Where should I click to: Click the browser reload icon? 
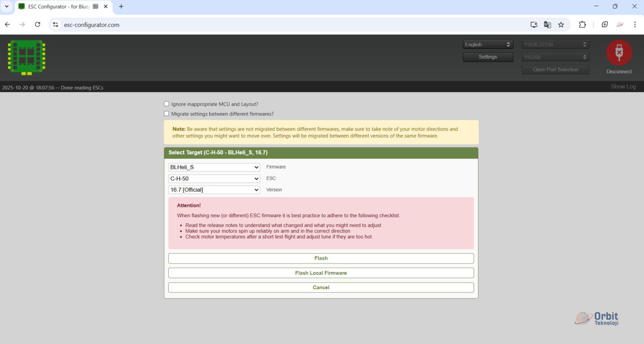pyautogui.click(x=38, y=25)
